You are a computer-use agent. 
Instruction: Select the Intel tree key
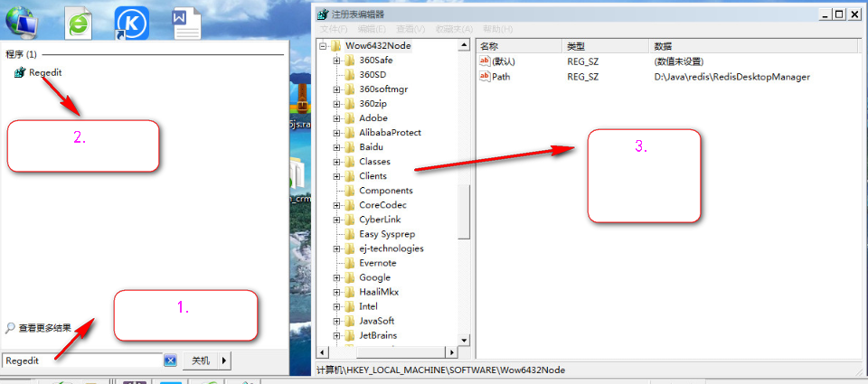(x=368, y=306)
